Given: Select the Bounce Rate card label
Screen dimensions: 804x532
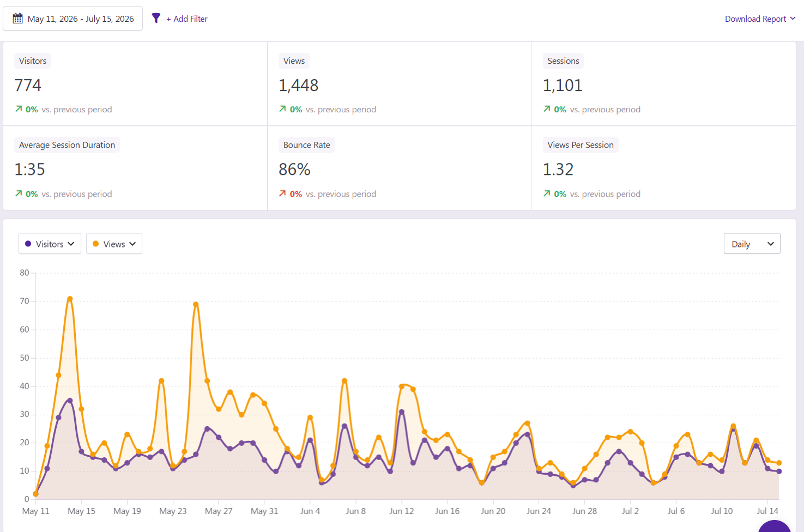Looking at the screenshot, I should tap(306, 145).
